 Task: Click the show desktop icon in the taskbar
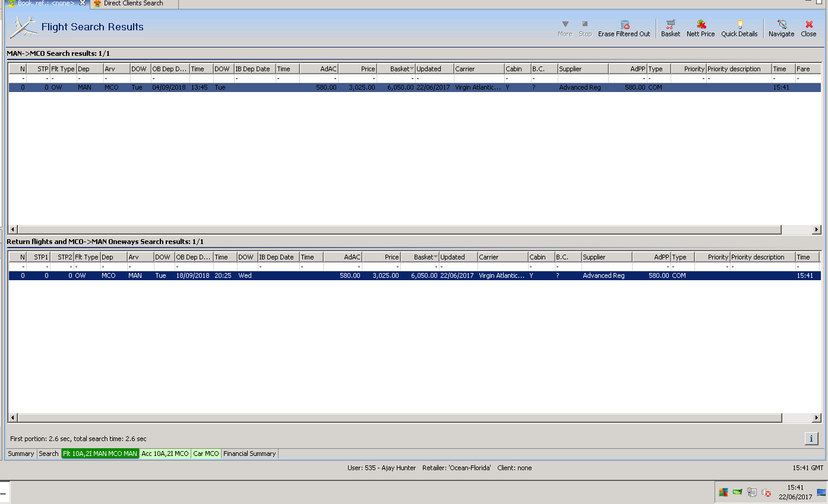pos(821,492)
